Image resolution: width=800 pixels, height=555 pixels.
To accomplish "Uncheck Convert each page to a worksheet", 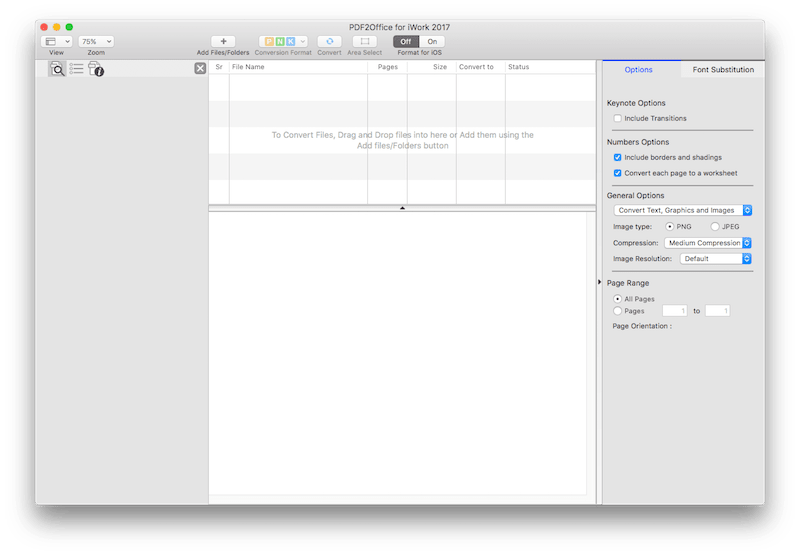I will point(617,173).
